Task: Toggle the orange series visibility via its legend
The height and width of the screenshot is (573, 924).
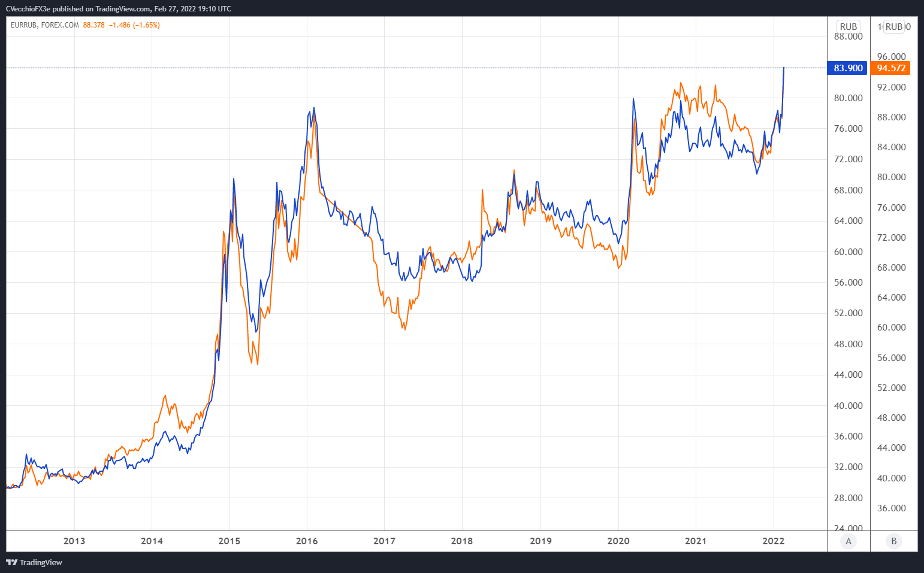Action: (x=24, y=26)
